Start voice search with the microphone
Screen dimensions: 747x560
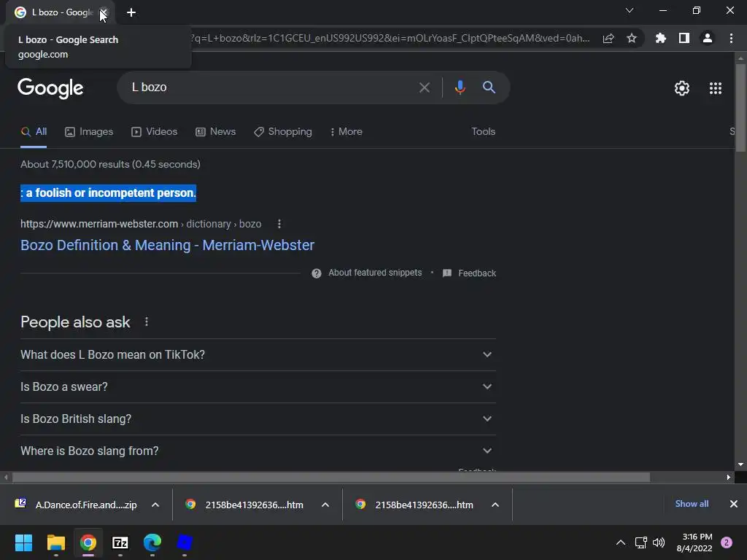(x=460, y=87)
